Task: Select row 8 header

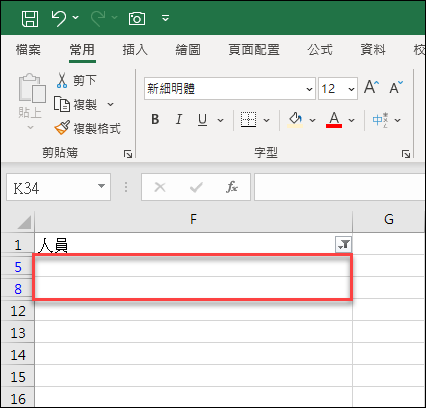Action: pos(18,289)
